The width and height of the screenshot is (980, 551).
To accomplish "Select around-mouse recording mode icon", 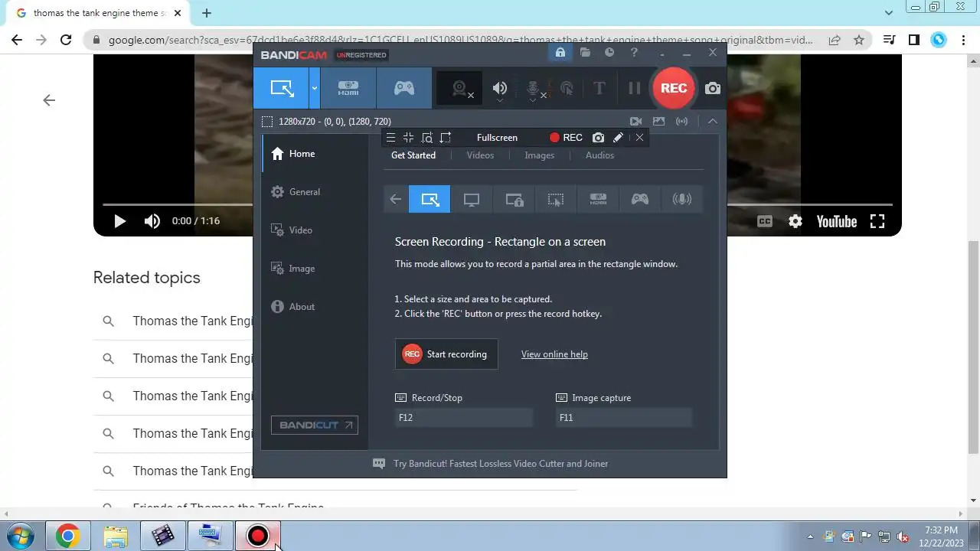I will coord(556,199).
